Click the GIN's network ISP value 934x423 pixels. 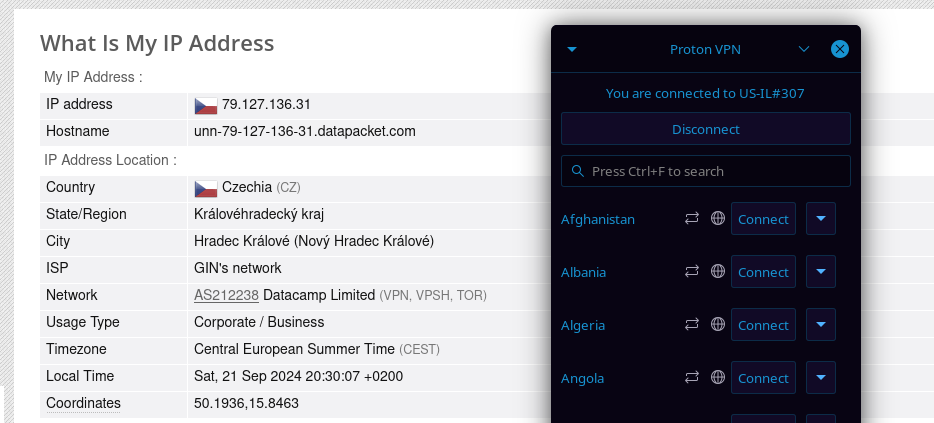pyautogui.click(x=238, y=268)
